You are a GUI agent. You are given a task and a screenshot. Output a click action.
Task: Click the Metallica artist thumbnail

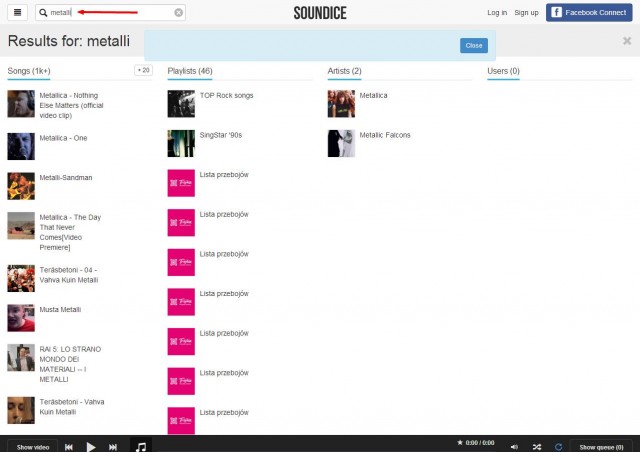point(341,104)
